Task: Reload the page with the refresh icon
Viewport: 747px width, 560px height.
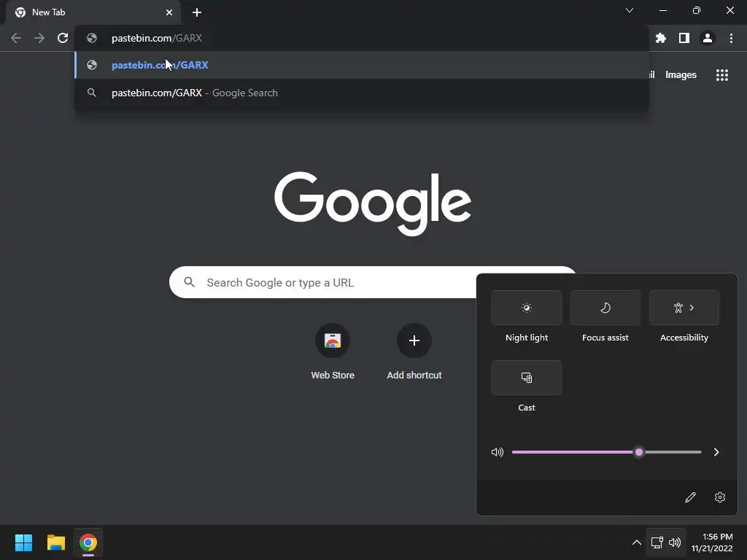Action: pyautogui.click(x=63, y=38)
